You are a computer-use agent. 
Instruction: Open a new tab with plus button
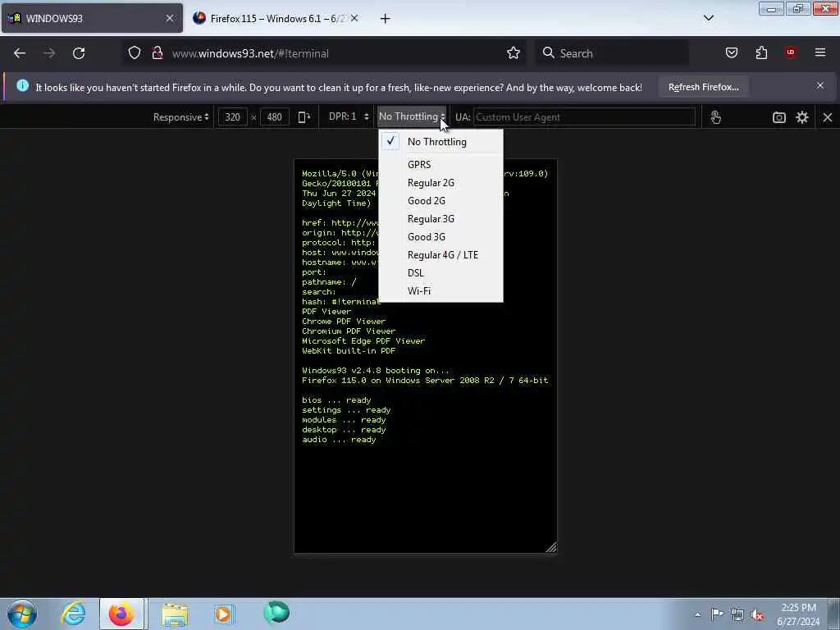tap(386, 19)
